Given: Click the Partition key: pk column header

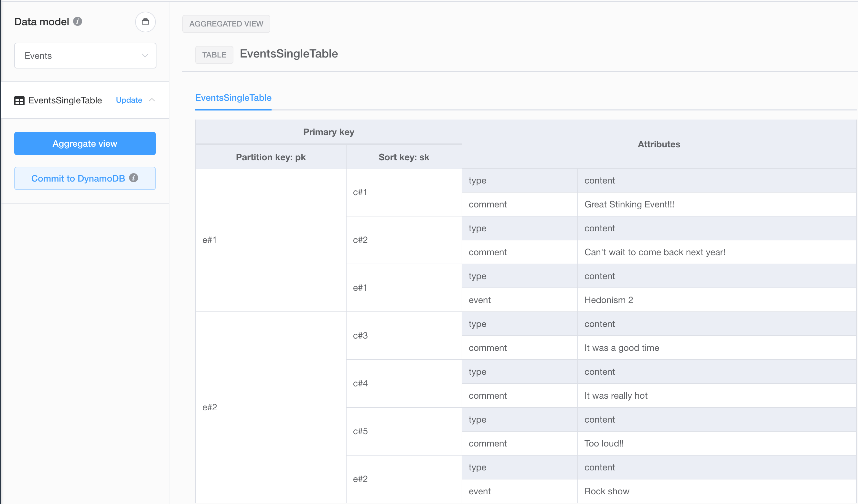Looking at the screenshot, I should coord(271,157).
